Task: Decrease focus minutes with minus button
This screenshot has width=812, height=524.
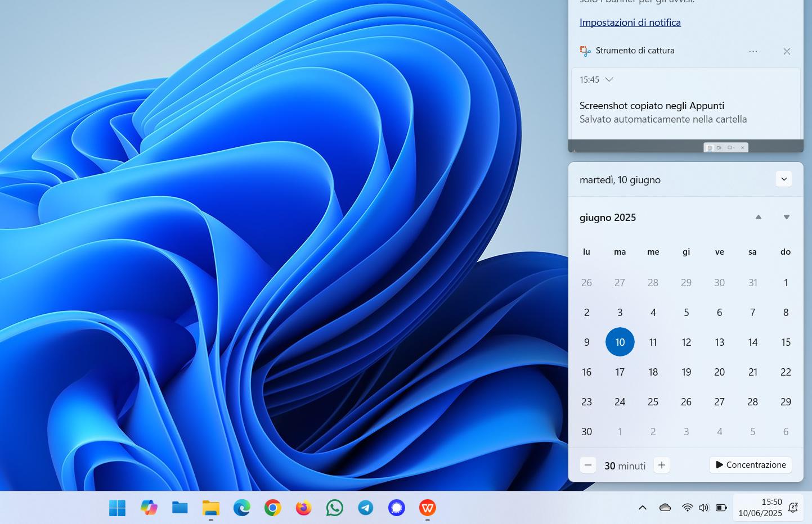Action: [588, 466]
